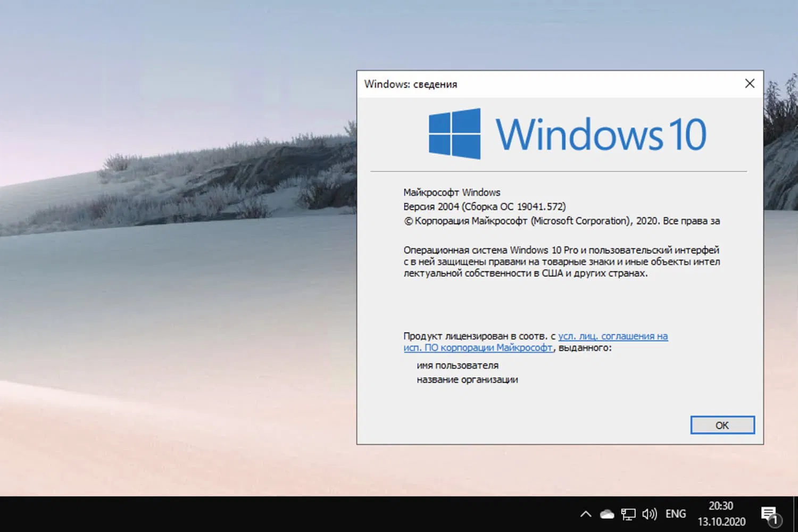Click the network icon in the system tray
This screenshot has width=798, height=532.
628,513
